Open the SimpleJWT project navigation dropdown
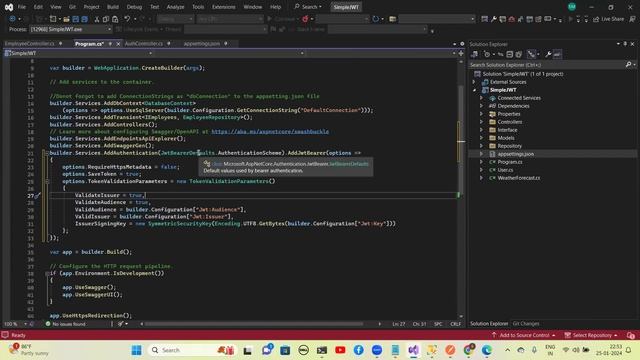This screenshot has width=640, height=360. click(78, 53)
